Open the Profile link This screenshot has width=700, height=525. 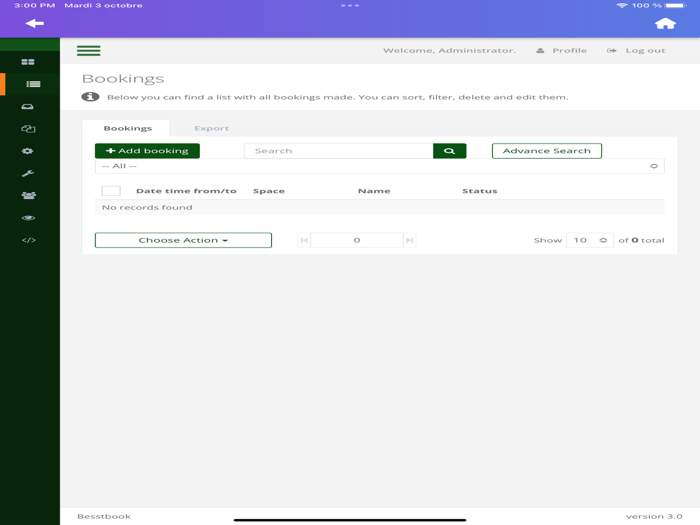click(562, 50)
